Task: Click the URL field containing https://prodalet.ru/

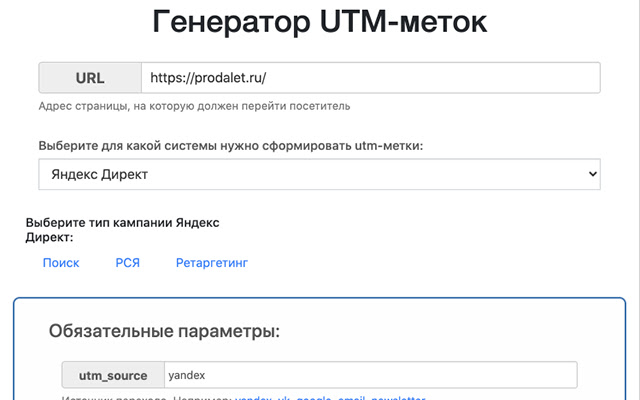Action: pyautogui.click(x=371, y=78)
